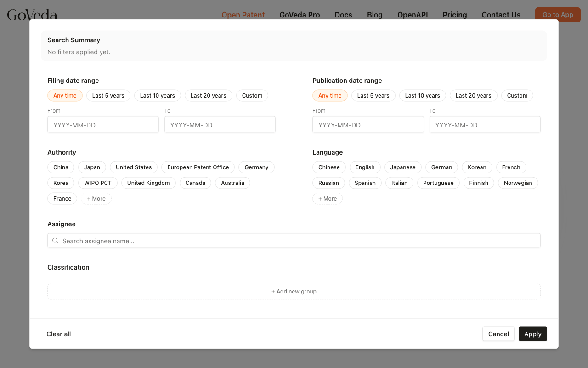This screenshot has height=368, width=588.
Task: Select France authority chip
Action: click(x=62, y=199)
